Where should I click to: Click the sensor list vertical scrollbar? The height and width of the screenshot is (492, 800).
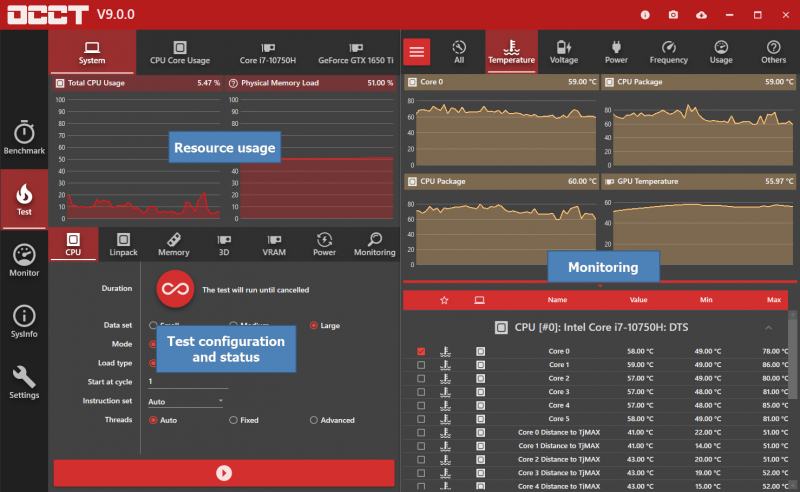792,357
